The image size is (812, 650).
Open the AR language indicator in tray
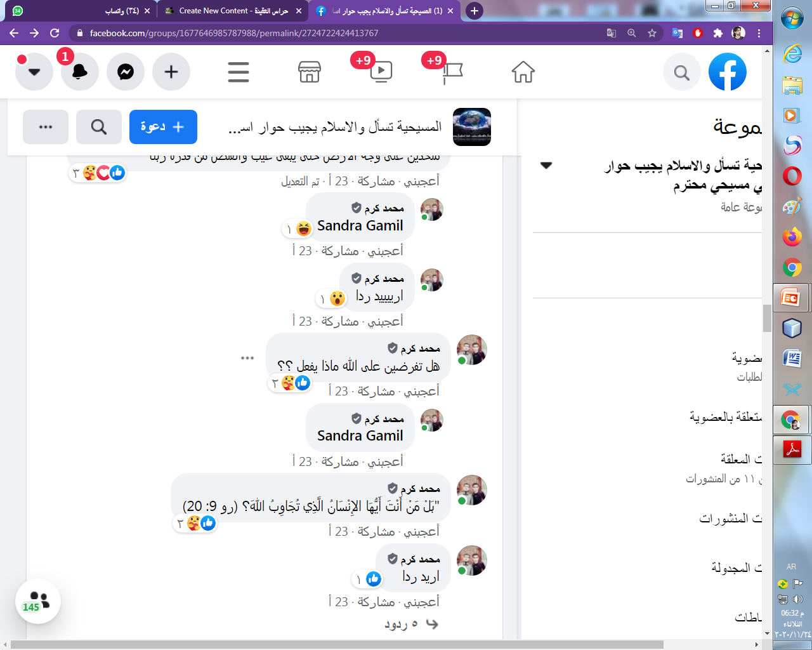tap(791, 567)
